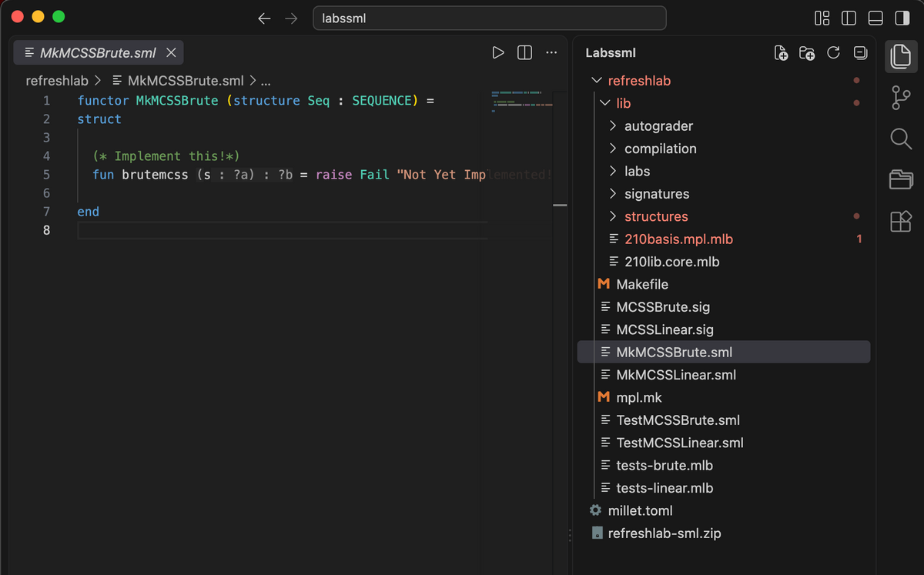Open the Makefile
The image size is (924, 575).
[x=724, y=284]
